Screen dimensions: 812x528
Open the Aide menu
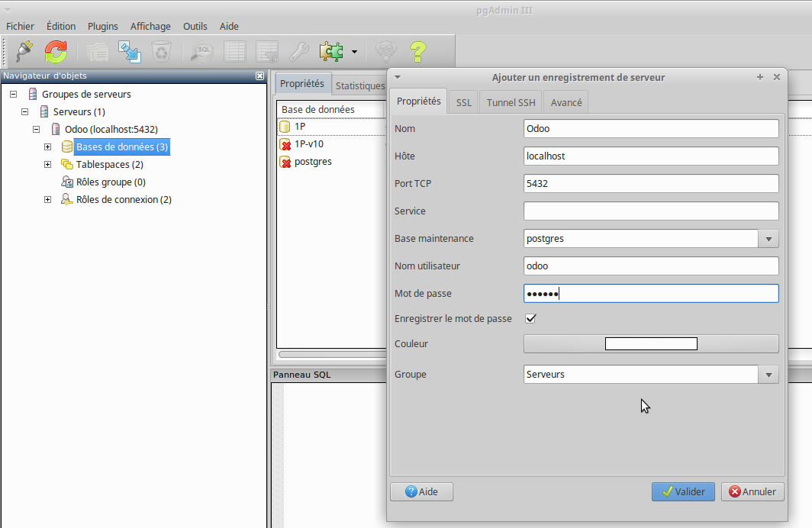(x=229, y=27)
